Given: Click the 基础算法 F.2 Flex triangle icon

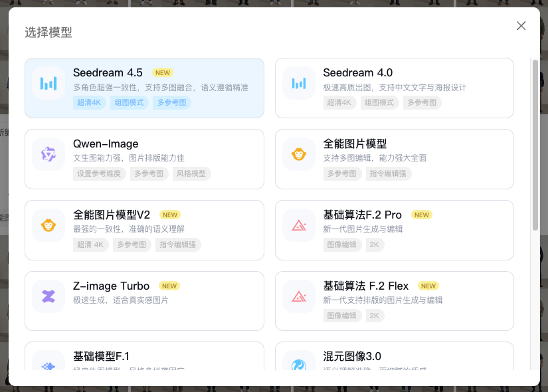Looking at the screenshot, I should 299,296.
